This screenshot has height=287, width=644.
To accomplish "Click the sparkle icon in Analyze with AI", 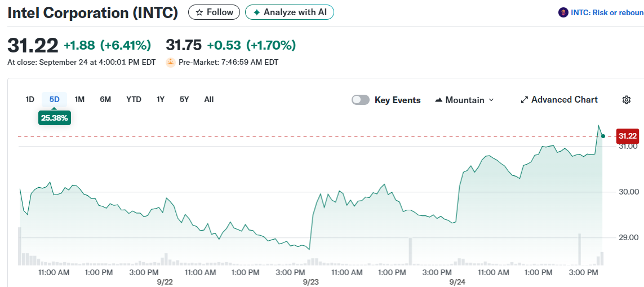I will click(257, 12).
